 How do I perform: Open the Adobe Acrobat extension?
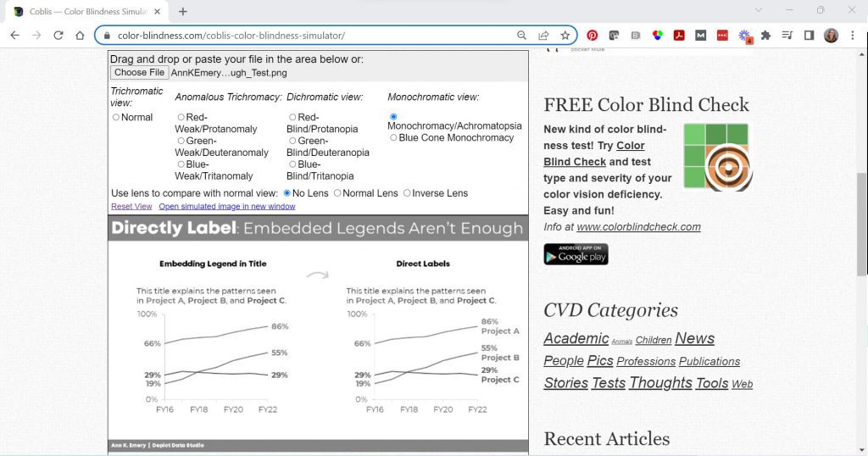[679, 36]
